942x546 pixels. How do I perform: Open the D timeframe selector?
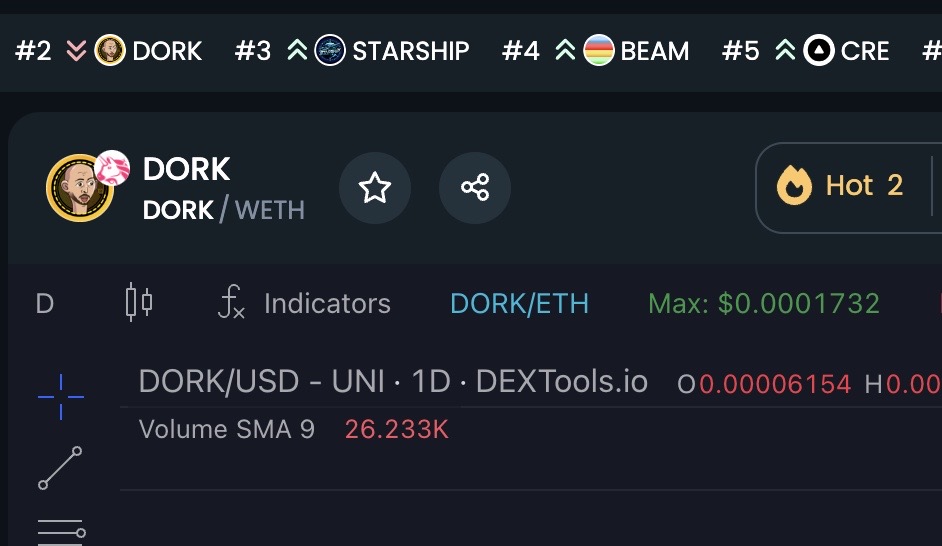pos(45,304)
